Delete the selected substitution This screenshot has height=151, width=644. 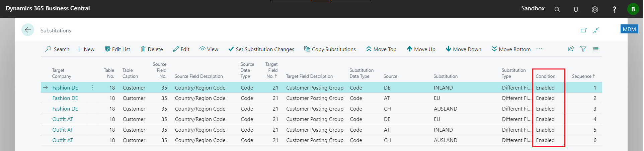(x=152, y=49)
